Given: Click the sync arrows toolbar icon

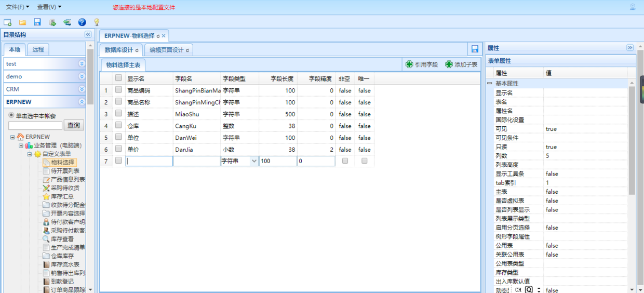Looking at the screenshot, I should [x=67, y=22].
